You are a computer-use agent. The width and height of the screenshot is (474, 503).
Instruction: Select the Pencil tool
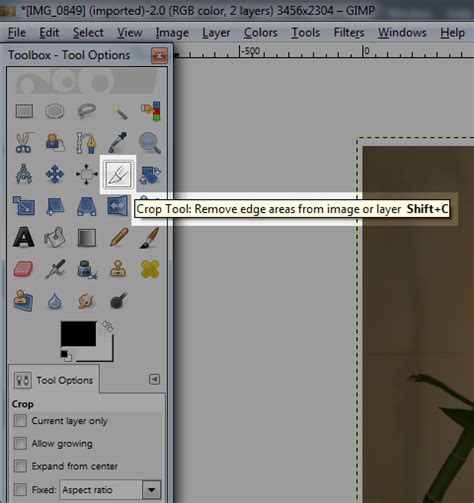pyautogui.click(x=119, y=237)
